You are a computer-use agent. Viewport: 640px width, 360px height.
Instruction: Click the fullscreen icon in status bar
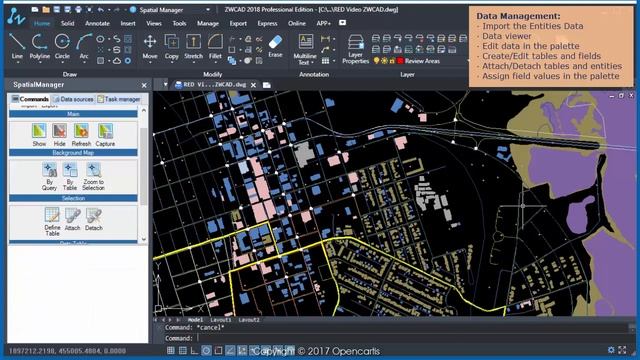pos(622,350)
